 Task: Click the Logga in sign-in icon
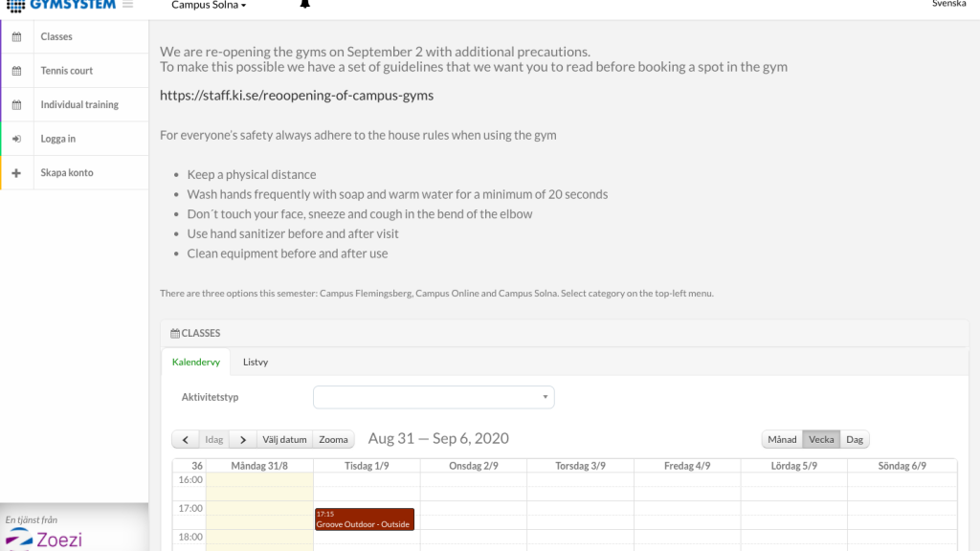point(17,139)
